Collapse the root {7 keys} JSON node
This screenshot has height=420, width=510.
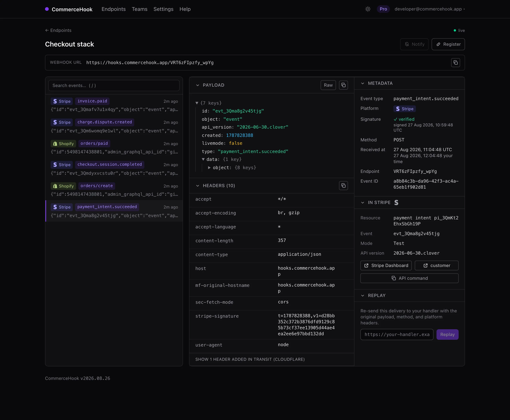click(x=197, y=103)
